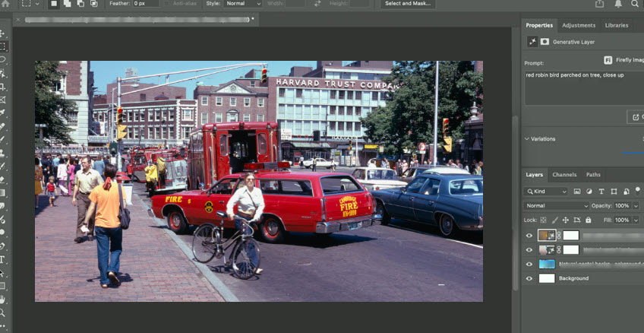Select the Move tool
The image size is (644, 333).
pyautogui.click(x=2, y=33)
